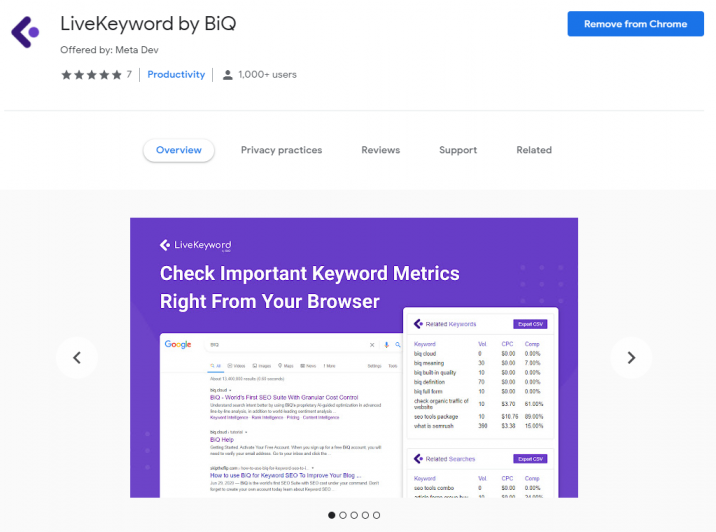Open the Productivity category link
Screen dimensions: 716x532
click(x=176, y=74)
